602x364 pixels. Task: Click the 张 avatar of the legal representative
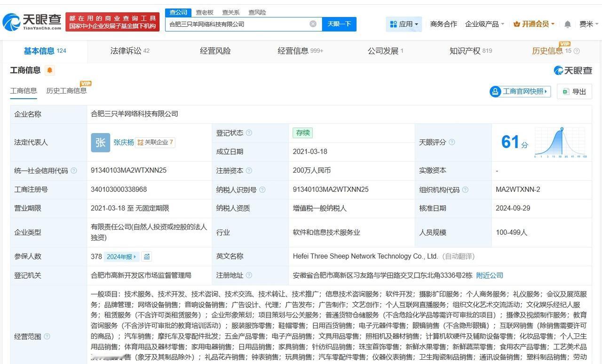[x=100, y=142]
